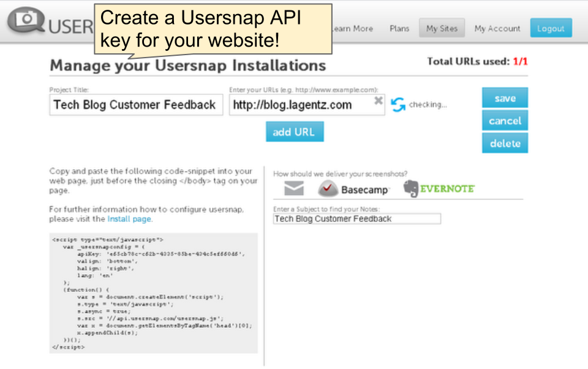This screenshot has height=369, width=588.
Task: Clear the URL with the X icon
Action: click(379, 101)
